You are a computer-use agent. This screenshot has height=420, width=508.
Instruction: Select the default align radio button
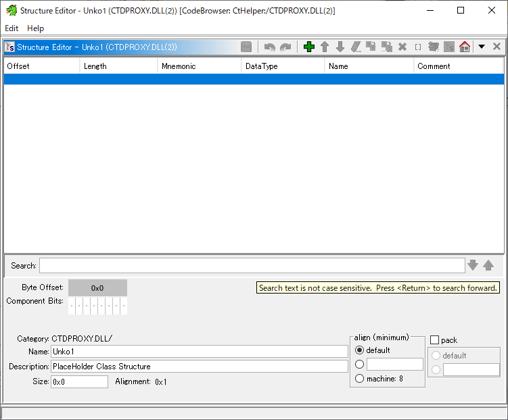[359, 350]
